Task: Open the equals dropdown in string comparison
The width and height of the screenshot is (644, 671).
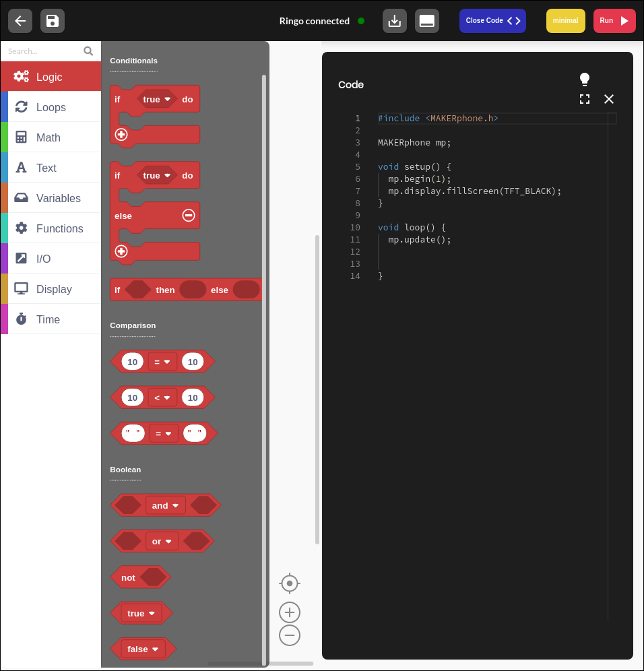Action: pyautogui.click(x=164, y=433)
